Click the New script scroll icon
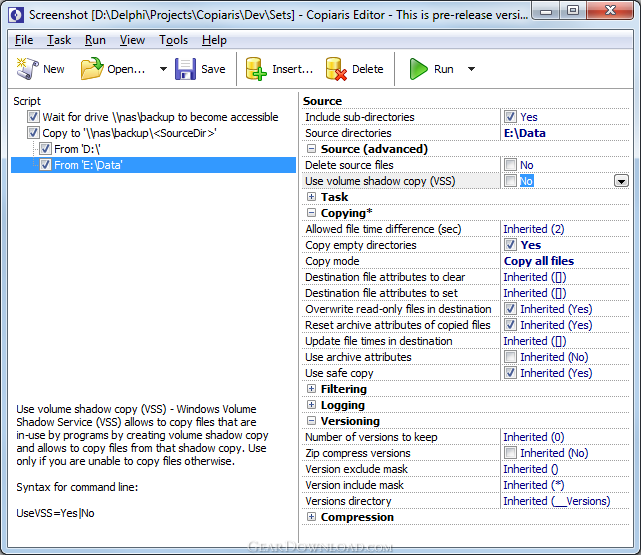This screenshot has height=555, width=641. 27,69
